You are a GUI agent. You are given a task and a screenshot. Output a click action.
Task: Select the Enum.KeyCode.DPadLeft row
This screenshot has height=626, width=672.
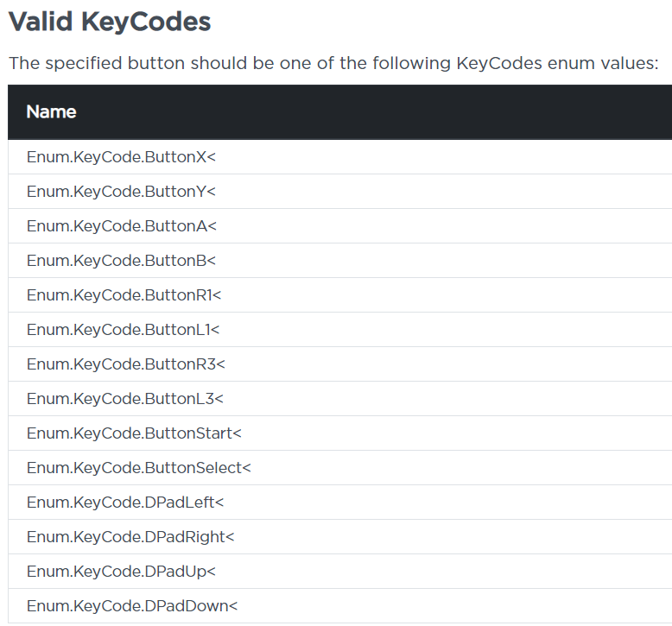124,503
